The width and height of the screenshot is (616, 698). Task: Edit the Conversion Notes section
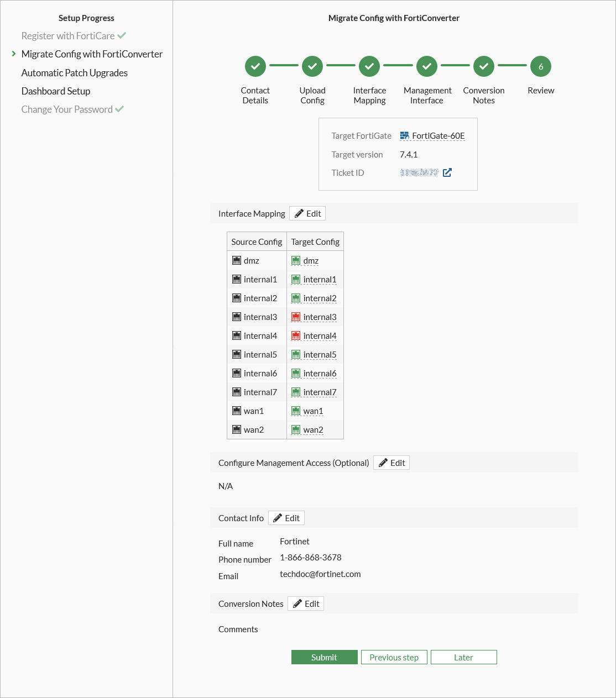(306, 604)
